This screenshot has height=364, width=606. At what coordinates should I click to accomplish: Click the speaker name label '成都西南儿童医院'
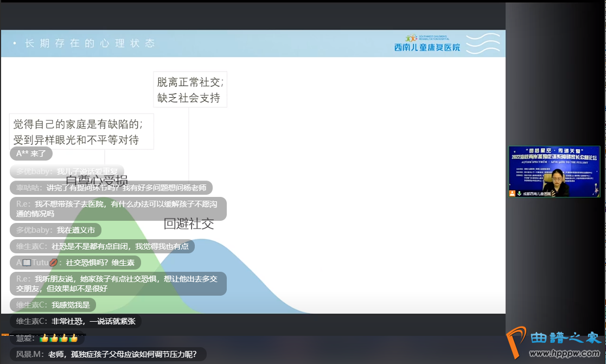point(537,194)
